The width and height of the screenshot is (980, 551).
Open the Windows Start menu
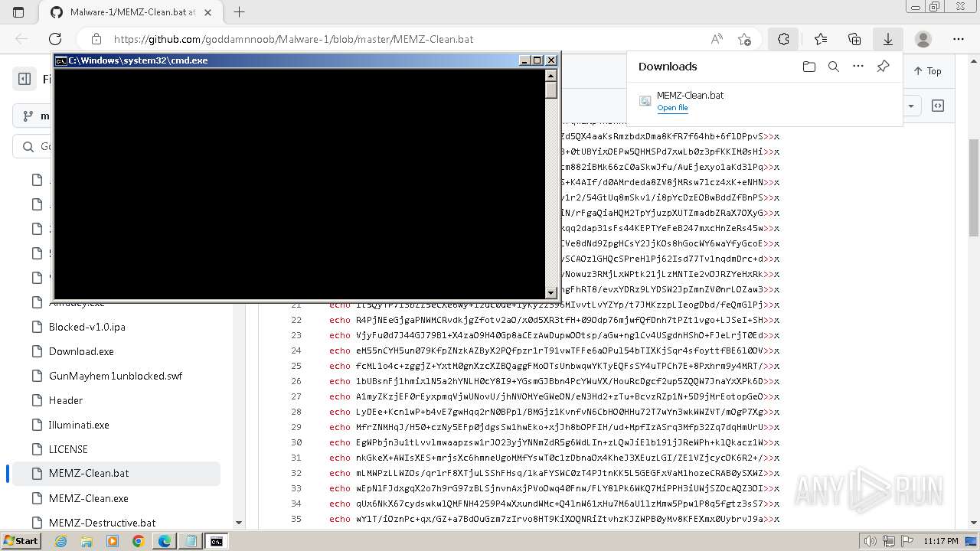click(21, 541)
